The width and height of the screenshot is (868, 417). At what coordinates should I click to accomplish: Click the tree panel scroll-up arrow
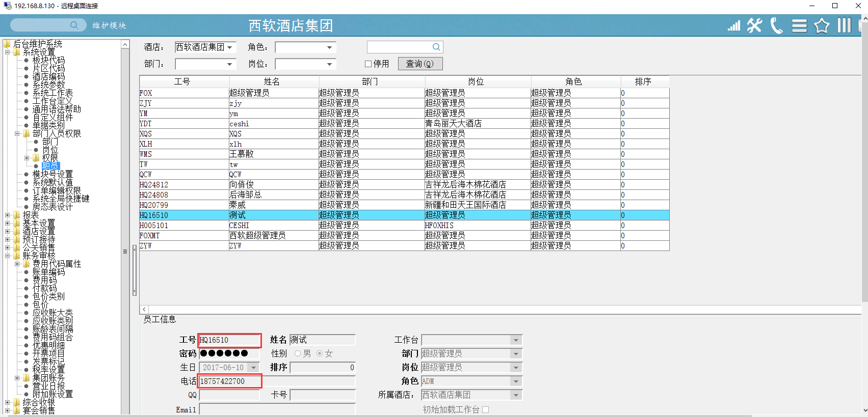(125, 44)
